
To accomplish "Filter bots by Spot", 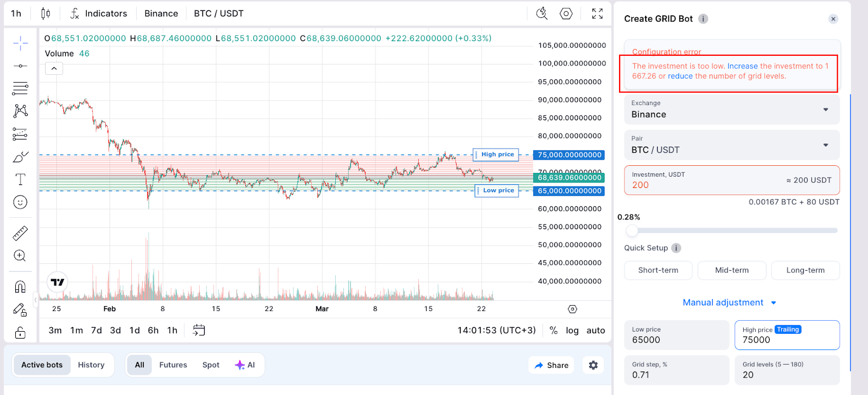I will pos(211,365).
